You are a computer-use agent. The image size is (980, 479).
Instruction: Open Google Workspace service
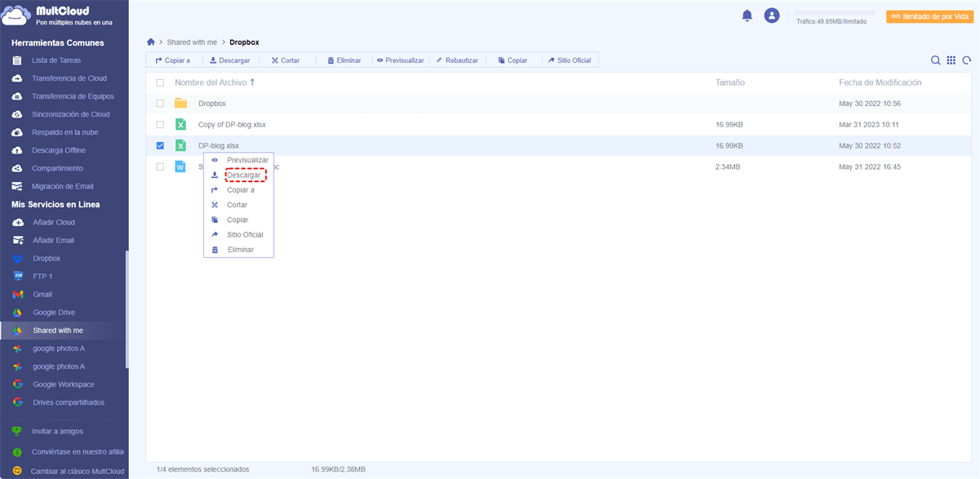click(x=64, y=384)
